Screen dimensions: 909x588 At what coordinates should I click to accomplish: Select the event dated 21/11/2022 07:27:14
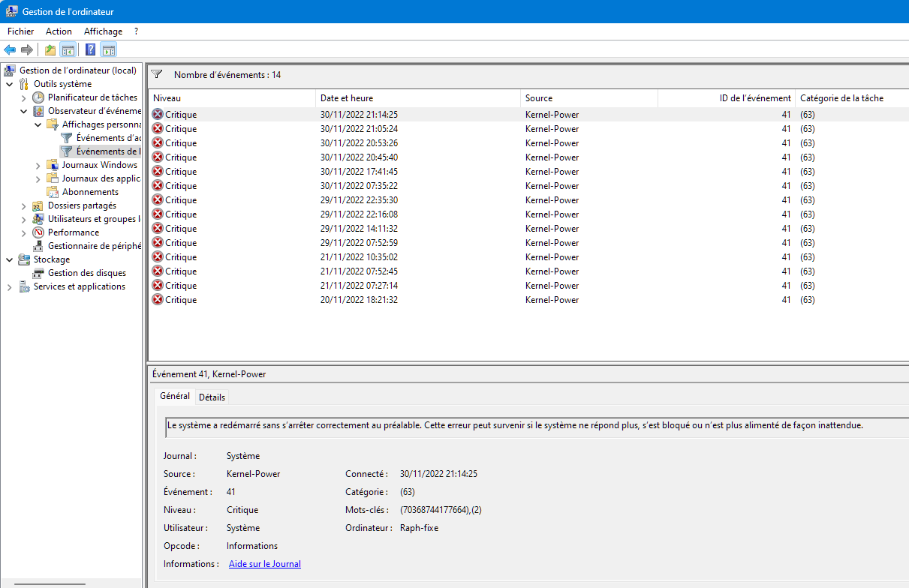click(x=528, y=286)
